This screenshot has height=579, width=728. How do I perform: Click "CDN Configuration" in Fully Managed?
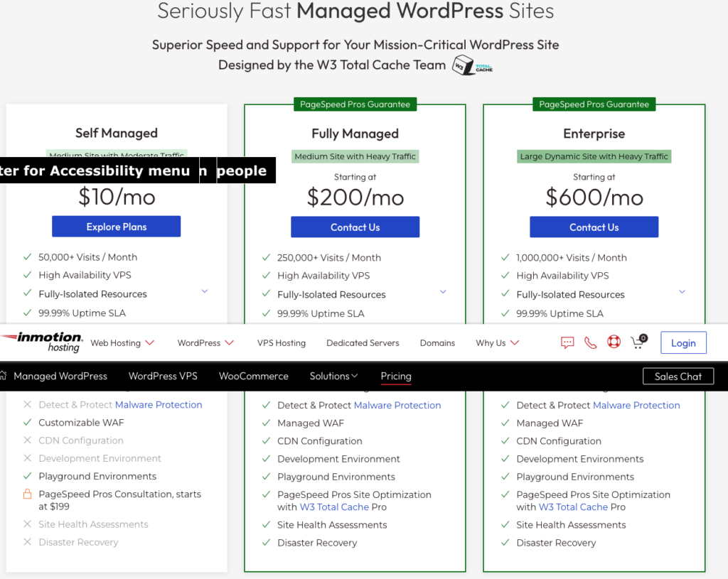tap(320, 440)
